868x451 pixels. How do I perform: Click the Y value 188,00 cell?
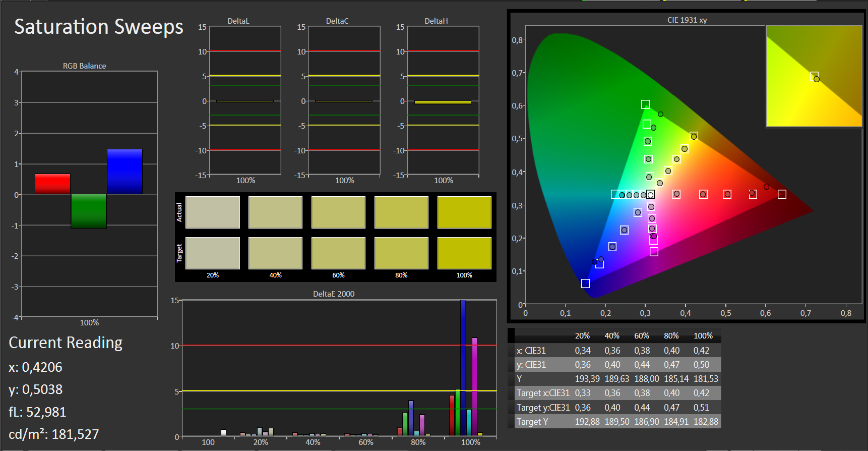click(x=647, y=378)
